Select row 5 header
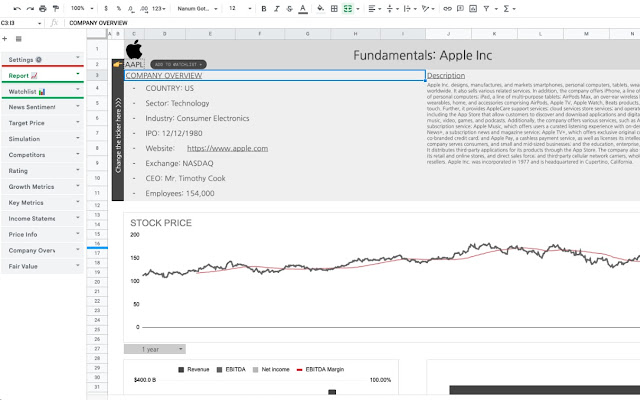The width and height of the screenshot is (640, 400). pos(97,103)
